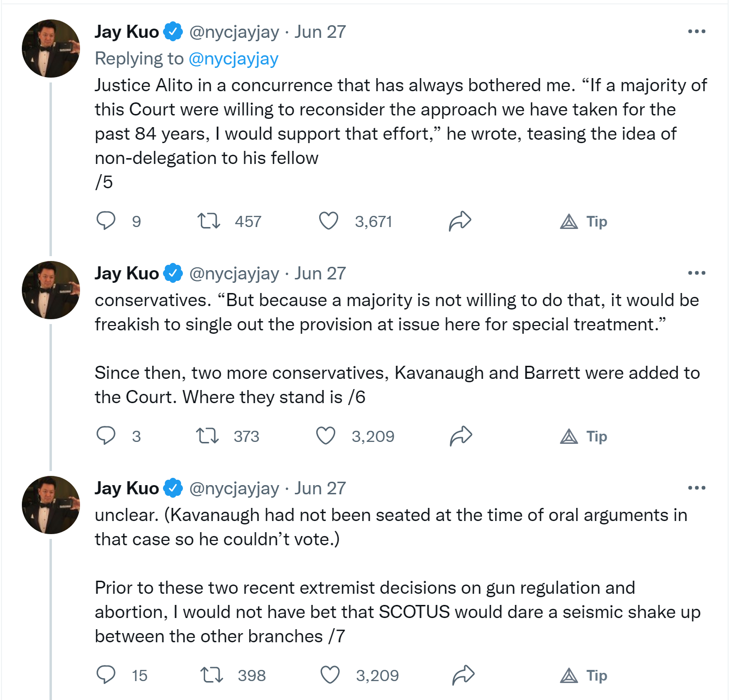The image size is (733, 700).
Task: Reply to the tweet ending in /6
Action: [106, 436]
